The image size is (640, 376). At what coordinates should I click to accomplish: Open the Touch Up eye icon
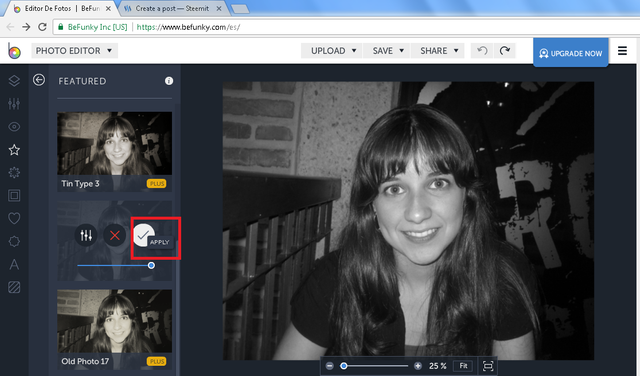point(14,127)
